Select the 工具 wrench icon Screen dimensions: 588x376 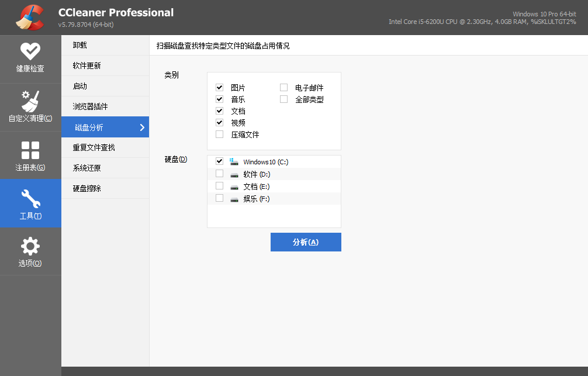[30, 198]
